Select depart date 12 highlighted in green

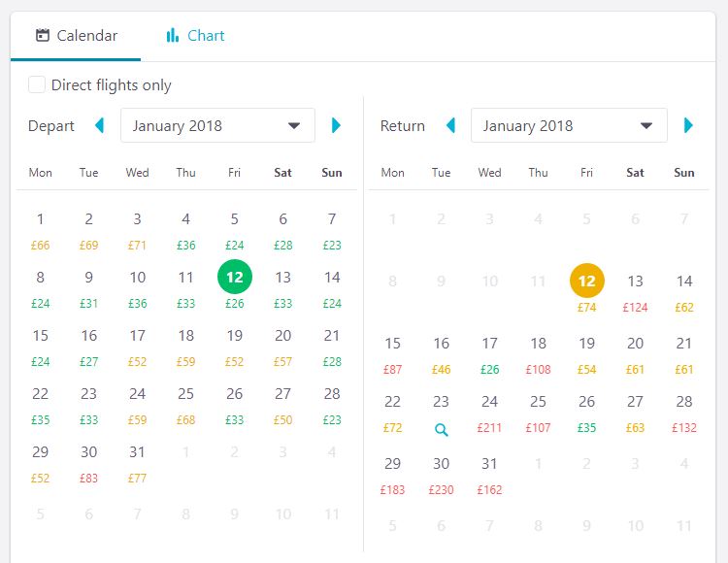coord(234,278)
